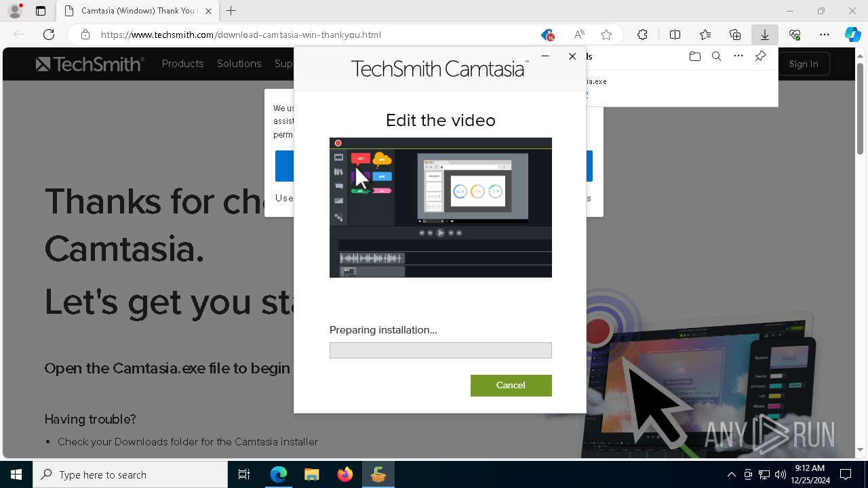
Task: Open Task View on taskbar
Action: (244, 474)
